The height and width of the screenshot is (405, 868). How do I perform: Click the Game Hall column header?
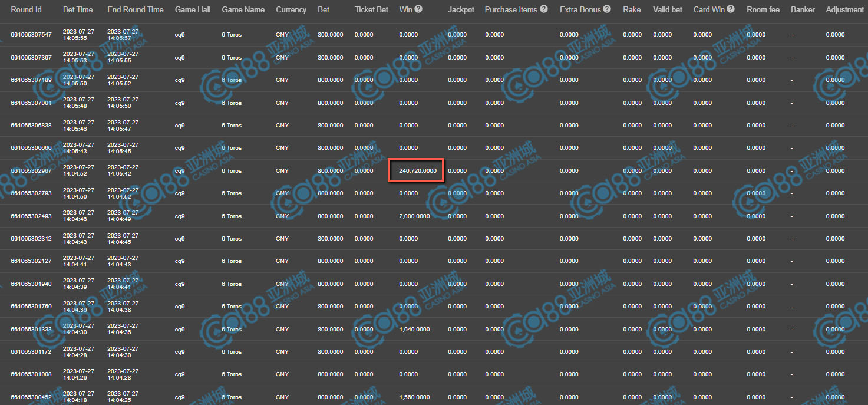[x=193, y=9]
